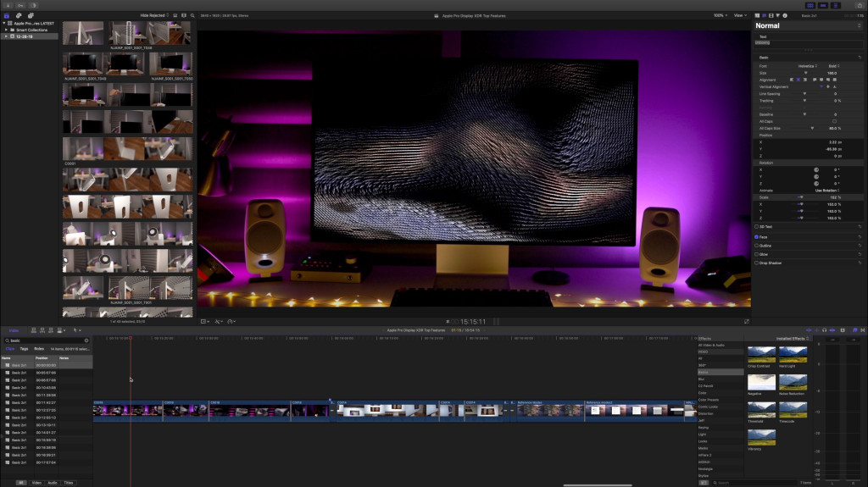The width and height of the screenshot is (868, 487).
Task: Toggle the Outline checkbox
Action: point(757,246)
